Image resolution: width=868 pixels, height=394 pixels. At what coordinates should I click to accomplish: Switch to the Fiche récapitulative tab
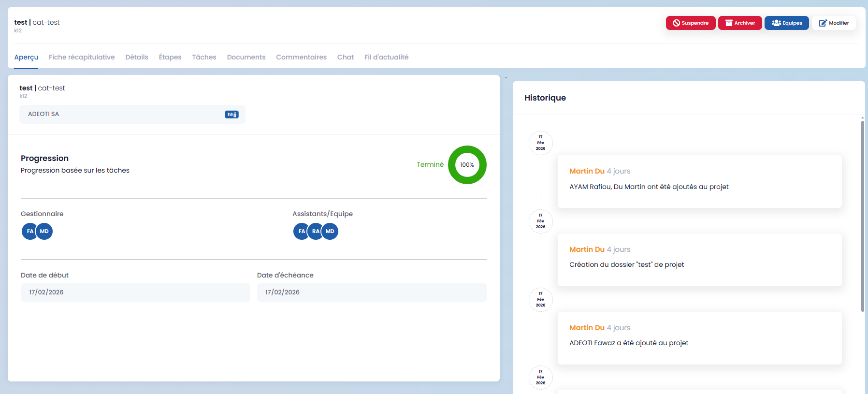pyautogui.click(x=82, y=57)
